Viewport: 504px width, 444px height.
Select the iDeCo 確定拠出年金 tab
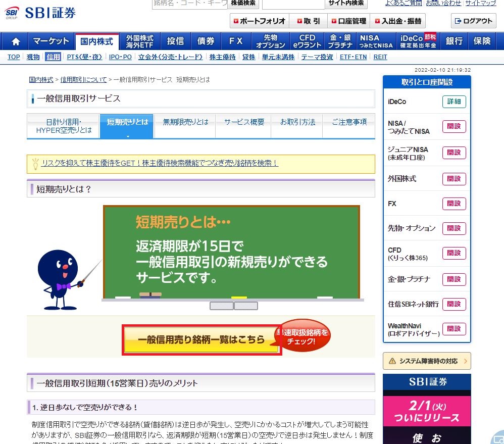418,41
